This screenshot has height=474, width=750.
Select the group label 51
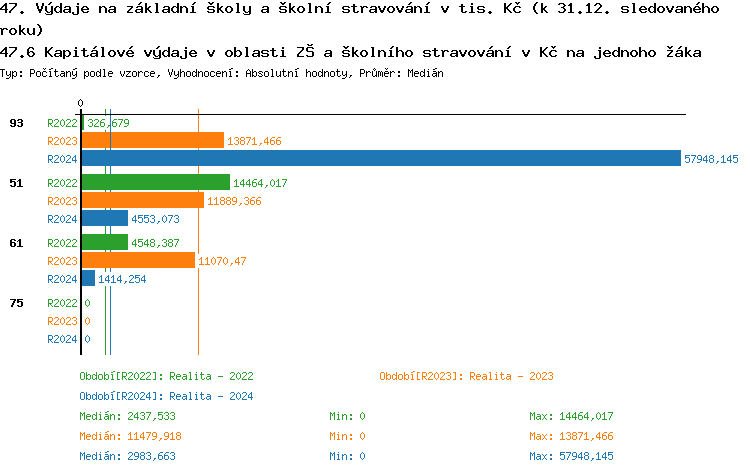tap(16, 183)
